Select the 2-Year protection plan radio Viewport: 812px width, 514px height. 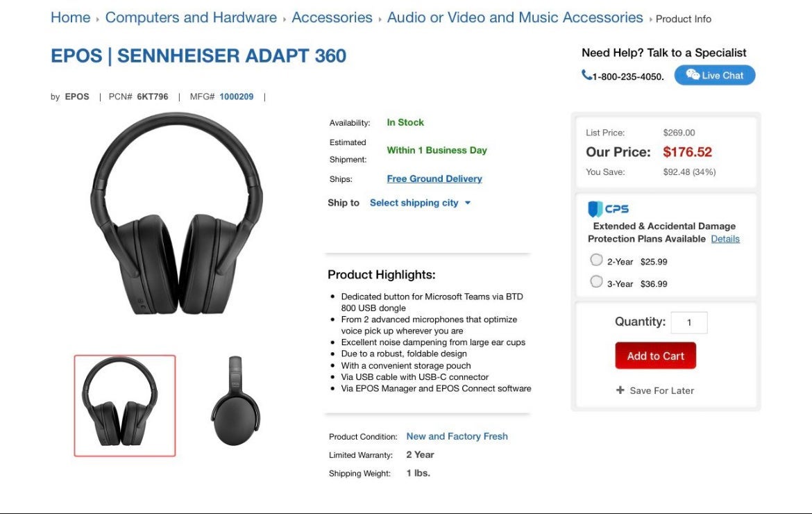pos(596,260)
